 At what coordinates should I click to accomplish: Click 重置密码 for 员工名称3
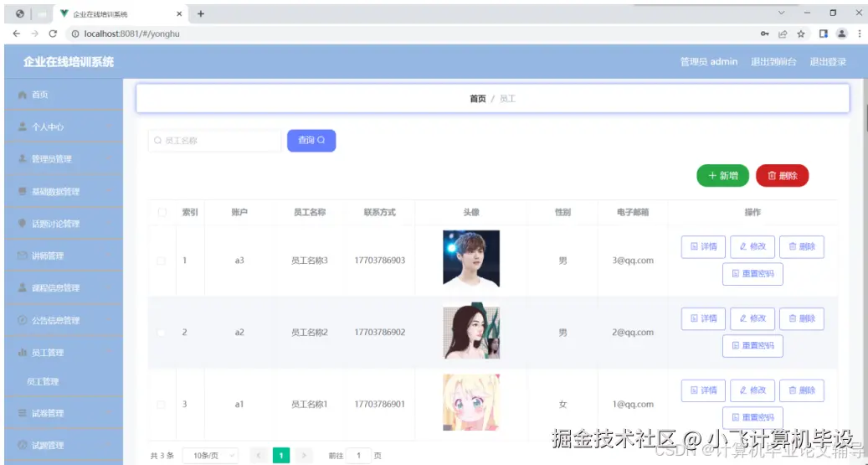[752, 274]
